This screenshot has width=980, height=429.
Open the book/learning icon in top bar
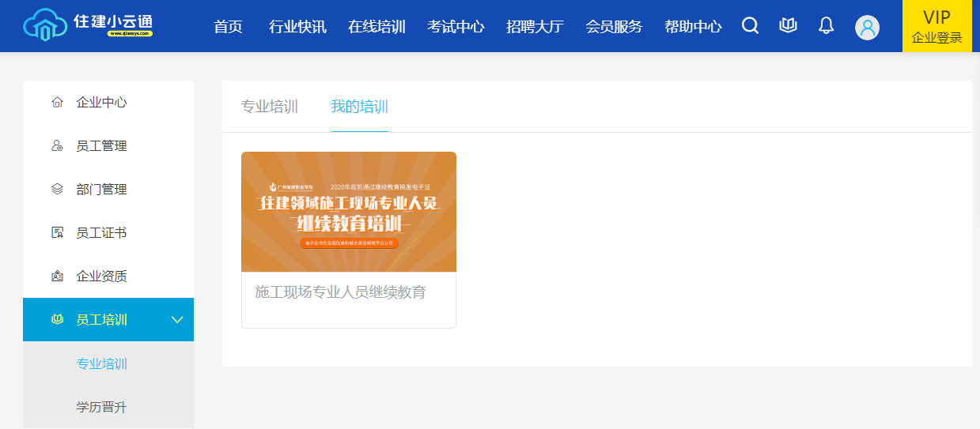pyautogui.click(x=788, y=26)
